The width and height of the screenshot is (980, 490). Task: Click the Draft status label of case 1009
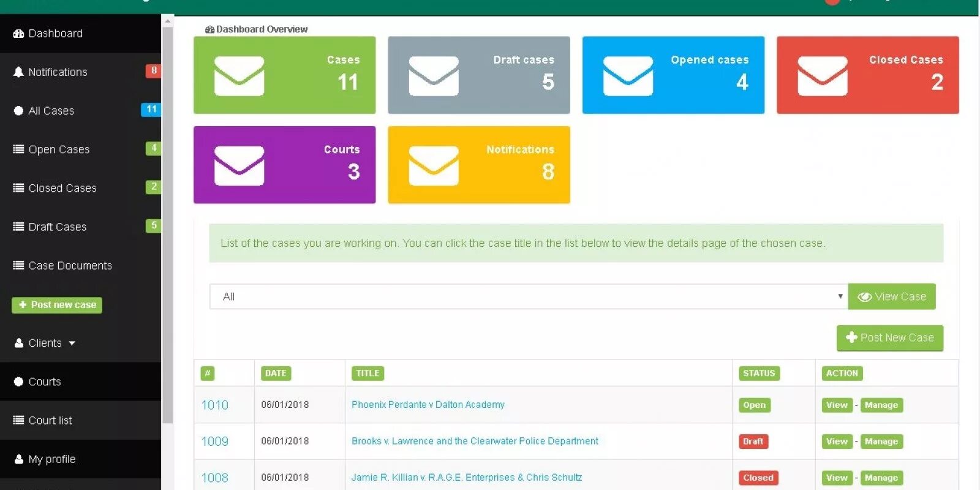[753, 441]
